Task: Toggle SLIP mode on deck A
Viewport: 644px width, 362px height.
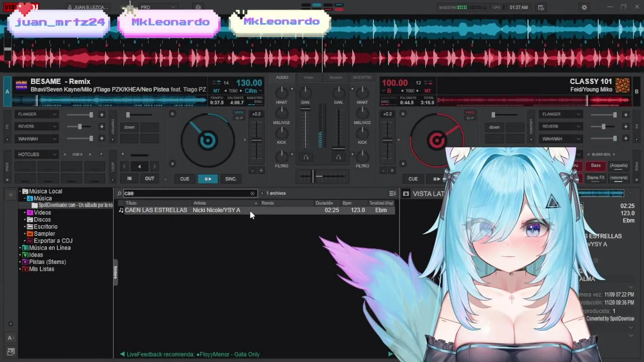Action: click(239, 118)
